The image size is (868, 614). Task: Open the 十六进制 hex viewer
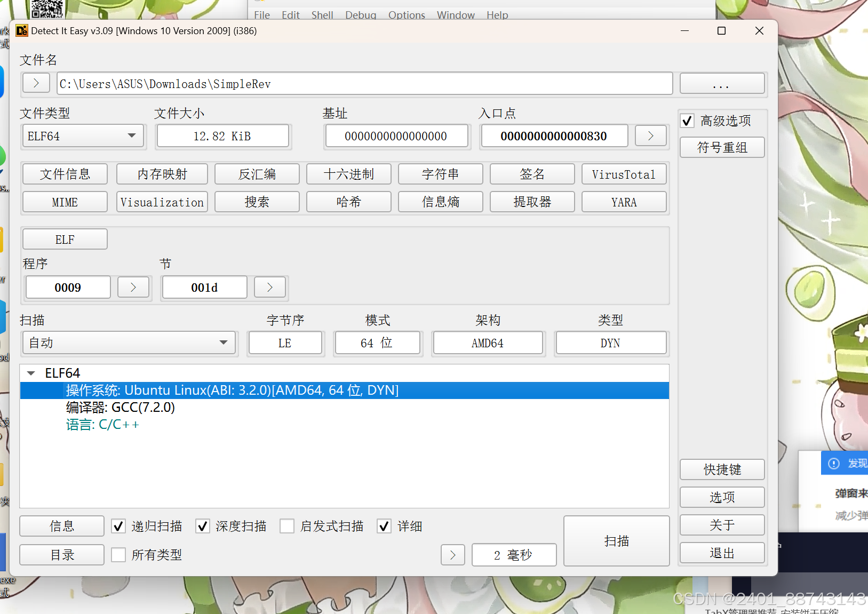click(x=349, y=174)
